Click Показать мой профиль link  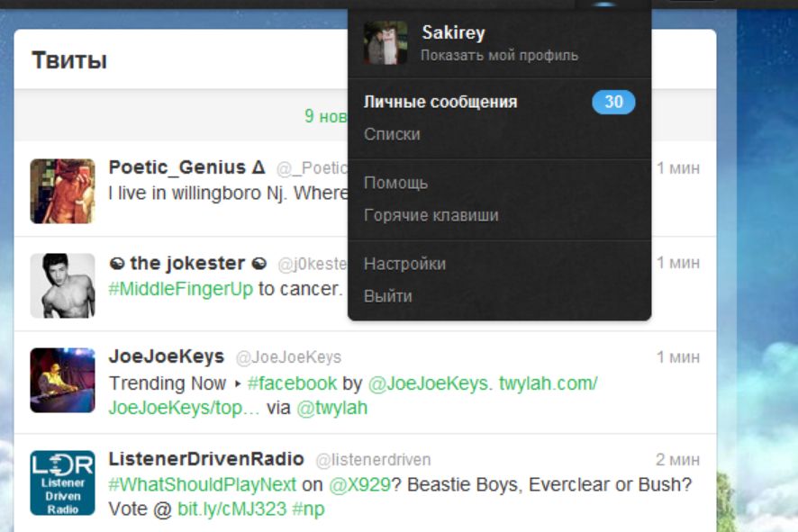click(x=499, y=55)
